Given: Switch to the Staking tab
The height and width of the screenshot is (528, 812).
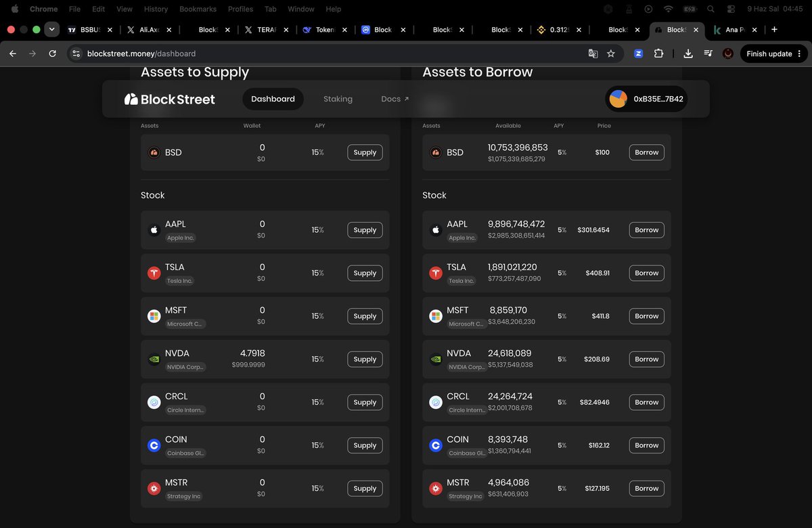Looking at the screenshot, I should 338,99.
